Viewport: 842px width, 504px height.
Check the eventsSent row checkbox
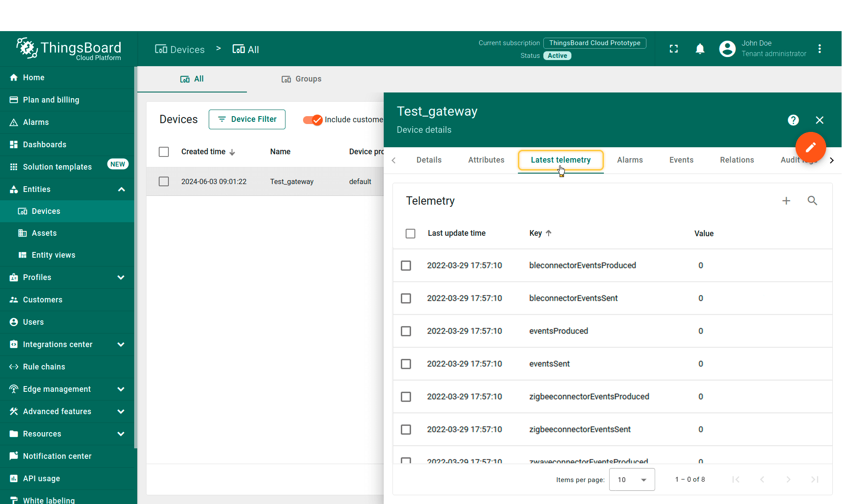tap(407, 364)
